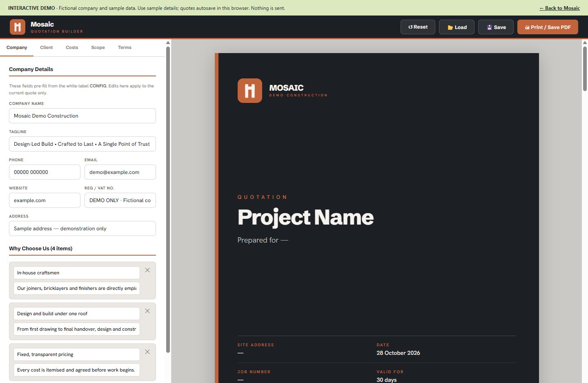The height and width of the screenshot is (383, 588).
Task: Edit the 'Fixed, transparent pricing' title field
Action: coord(77,354)
